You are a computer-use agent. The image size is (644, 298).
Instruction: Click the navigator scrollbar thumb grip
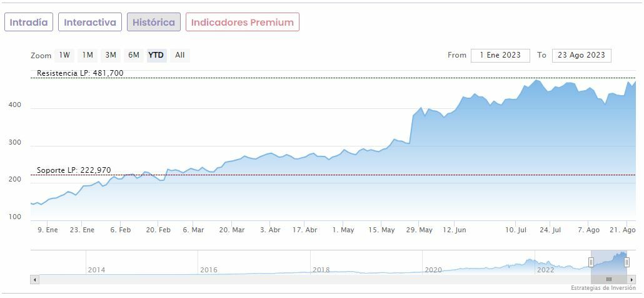click(608, 279)
